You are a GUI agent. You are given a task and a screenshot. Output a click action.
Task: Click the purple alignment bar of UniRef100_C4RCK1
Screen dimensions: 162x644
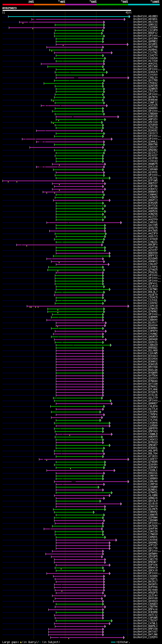[84, 223]
